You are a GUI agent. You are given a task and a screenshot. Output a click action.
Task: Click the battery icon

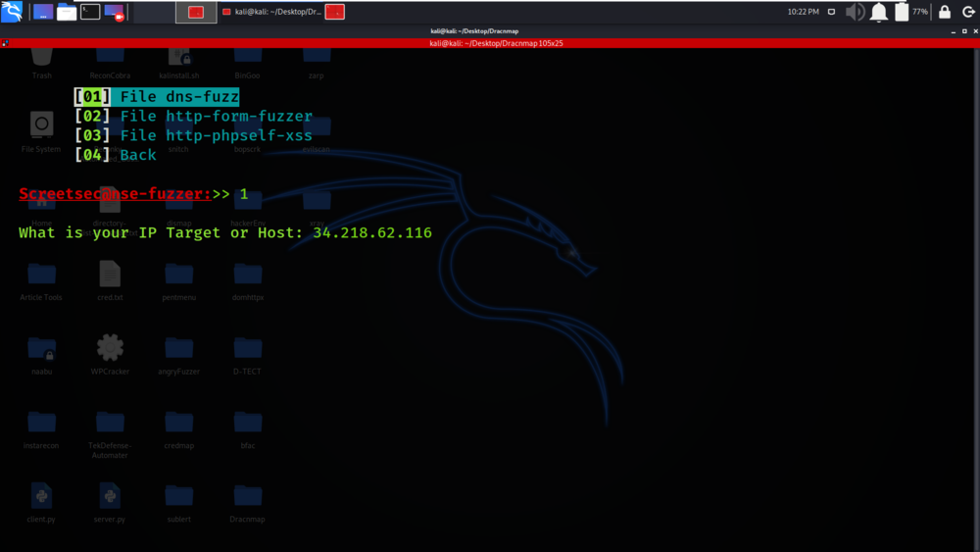coord(902,12)
